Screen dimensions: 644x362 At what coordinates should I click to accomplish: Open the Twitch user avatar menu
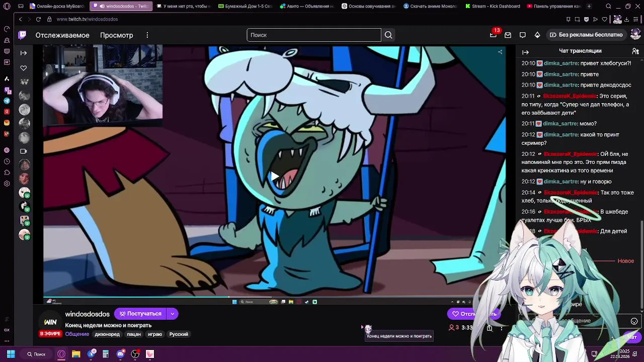635,35
